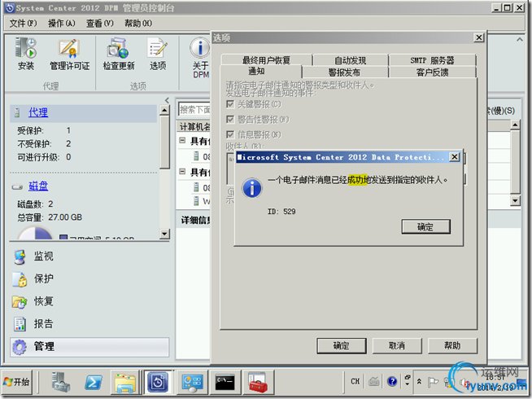Collapse the second 具有 computer group
This screenshot has height=399, width=532.
point(182,172)
